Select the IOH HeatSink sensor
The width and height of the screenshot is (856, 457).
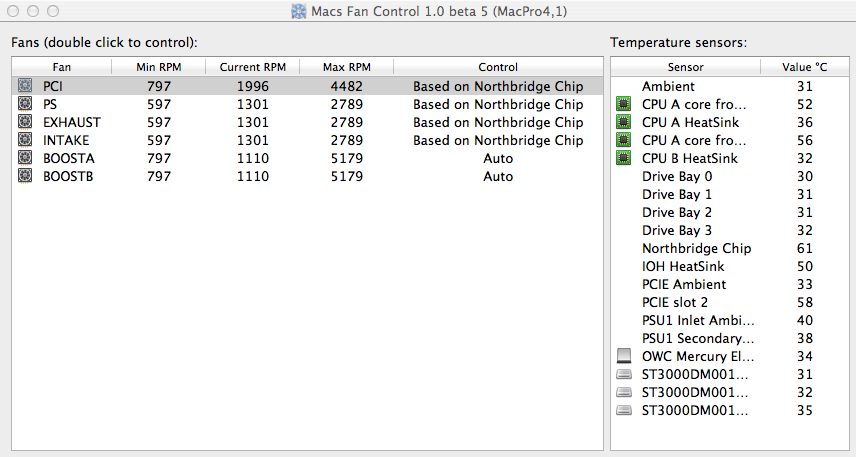click(x=730, y=266)
